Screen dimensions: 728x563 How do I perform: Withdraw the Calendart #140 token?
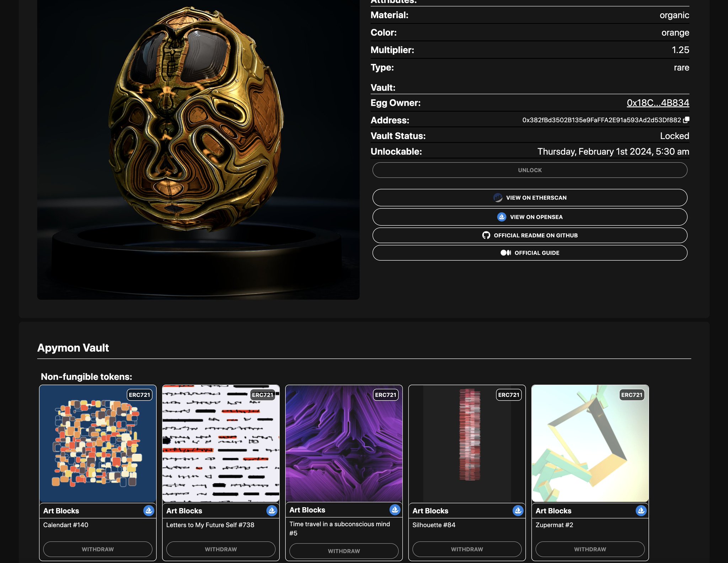coord(98,549)
